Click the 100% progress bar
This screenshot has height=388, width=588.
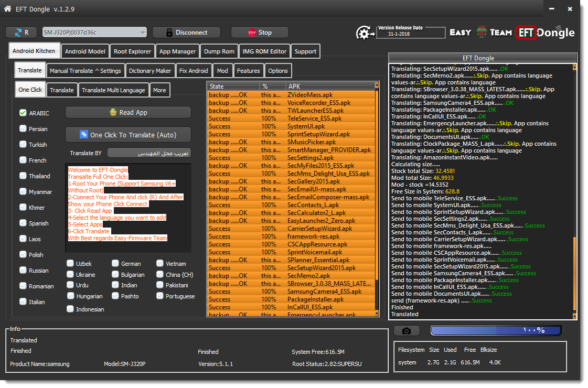coord(496,330)
